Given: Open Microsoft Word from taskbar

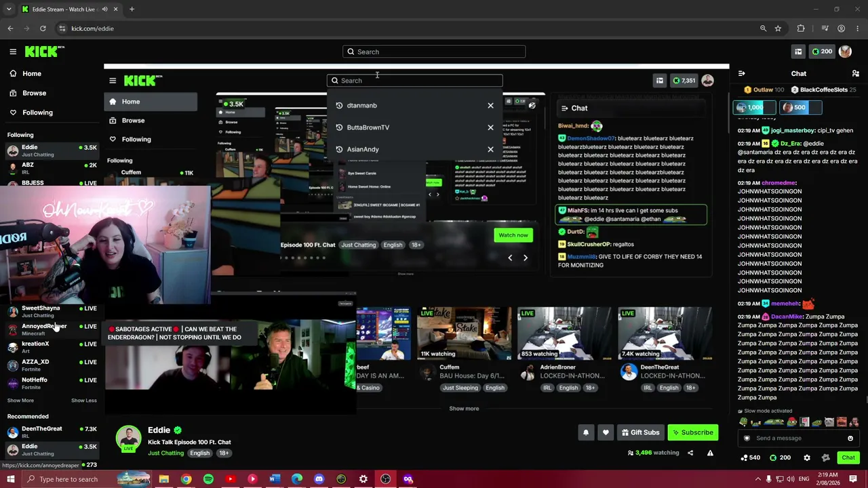Looking at the screenshot, I should tap(275, 479).
